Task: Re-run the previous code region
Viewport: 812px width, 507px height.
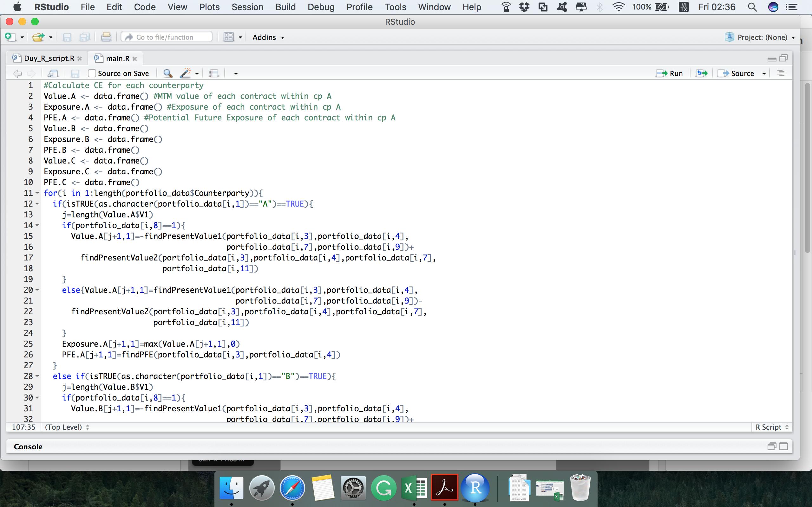Action: tap(701, 73)
